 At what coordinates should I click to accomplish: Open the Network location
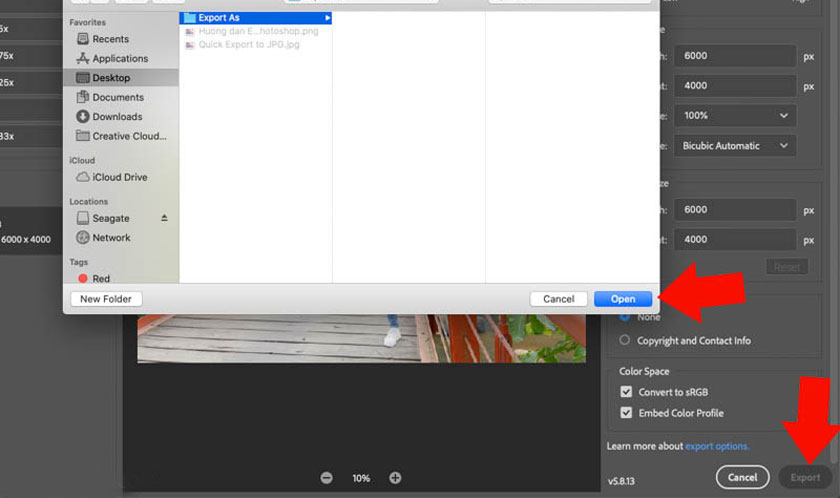[103, 238]
